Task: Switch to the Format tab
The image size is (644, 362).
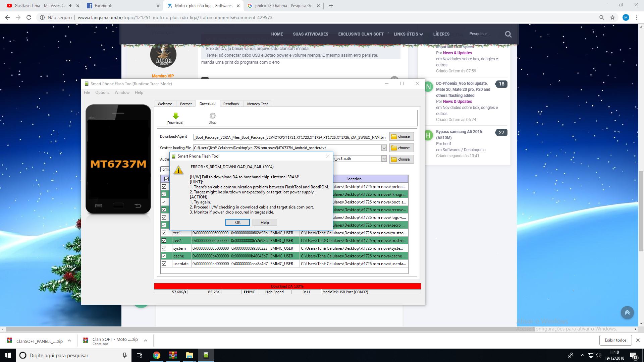Action: 186,104
